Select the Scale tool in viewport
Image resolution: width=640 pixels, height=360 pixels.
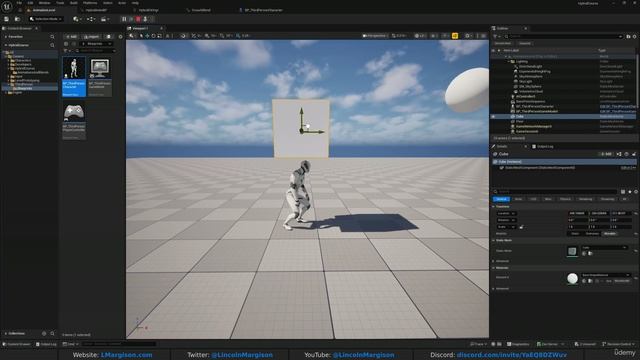[x=160, y=36]
